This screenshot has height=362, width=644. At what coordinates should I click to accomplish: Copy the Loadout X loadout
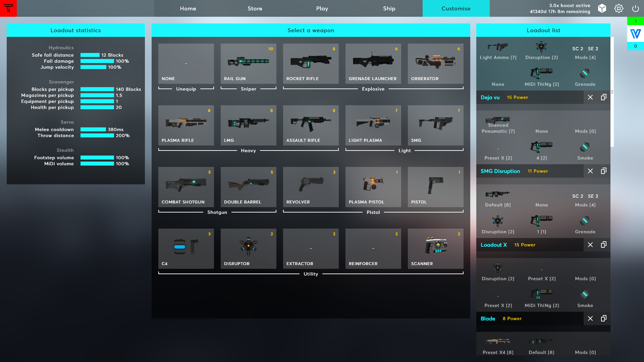(603, 245)
